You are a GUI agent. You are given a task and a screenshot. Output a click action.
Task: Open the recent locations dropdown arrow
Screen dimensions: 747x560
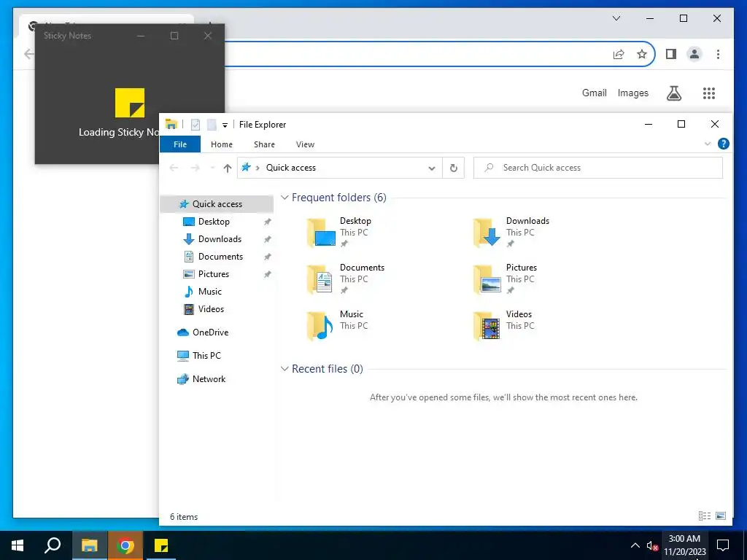pos(212,168)
